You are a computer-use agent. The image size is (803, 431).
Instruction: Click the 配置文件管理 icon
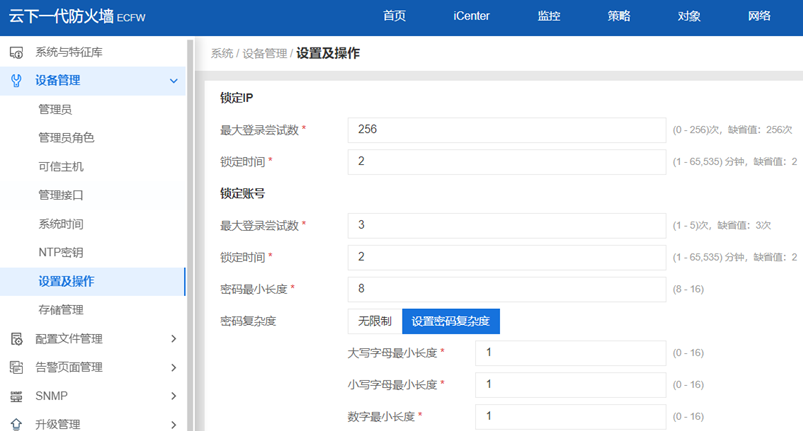coord(16,339)
